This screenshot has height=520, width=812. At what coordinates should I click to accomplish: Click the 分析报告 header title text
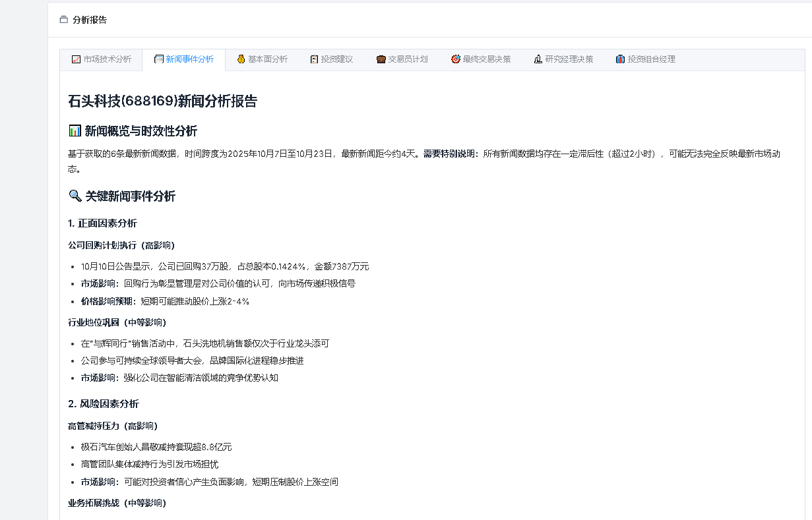[90, 20]
